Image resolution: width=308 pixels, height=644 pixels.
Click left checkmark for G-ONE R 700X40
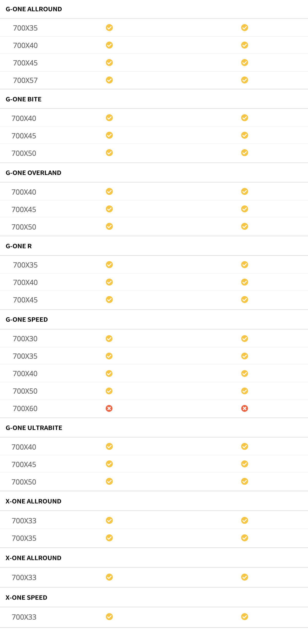tap(109, 282)
